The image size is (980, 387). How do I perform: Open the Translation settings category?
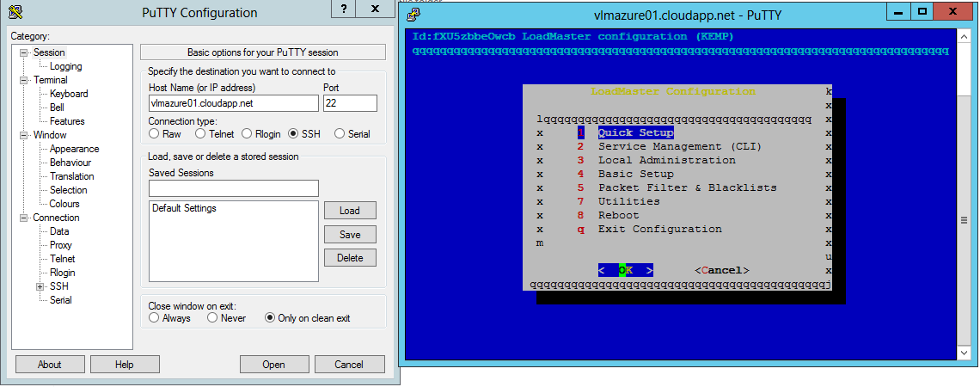(72, 176)
